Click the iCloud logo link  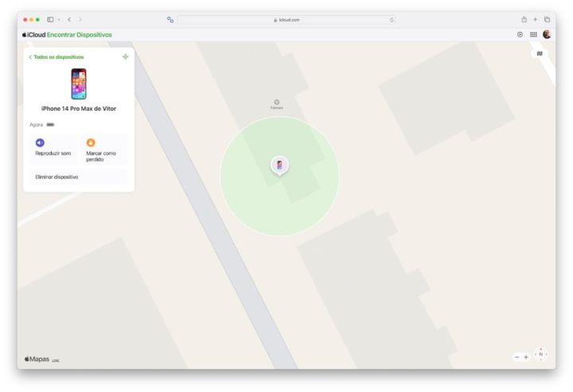[34, 35]
